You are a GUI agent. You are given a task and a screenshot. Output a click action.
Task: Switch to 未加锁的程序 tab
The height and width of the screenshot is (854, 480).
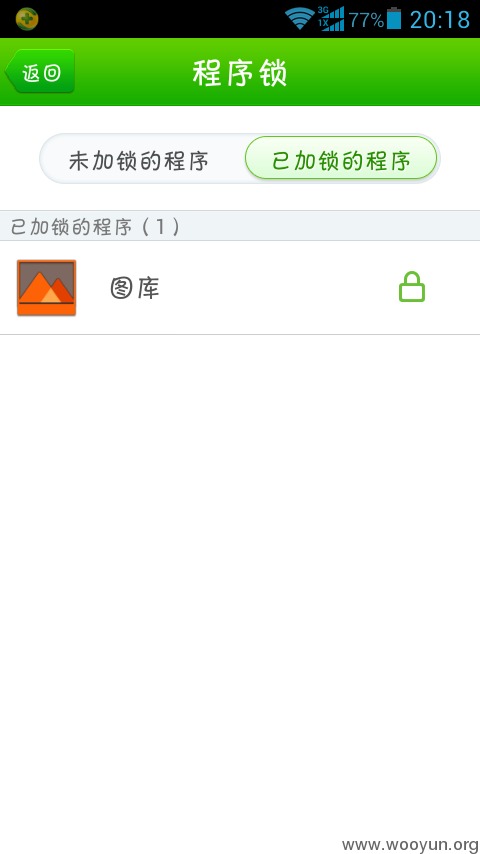coord(138,162)
